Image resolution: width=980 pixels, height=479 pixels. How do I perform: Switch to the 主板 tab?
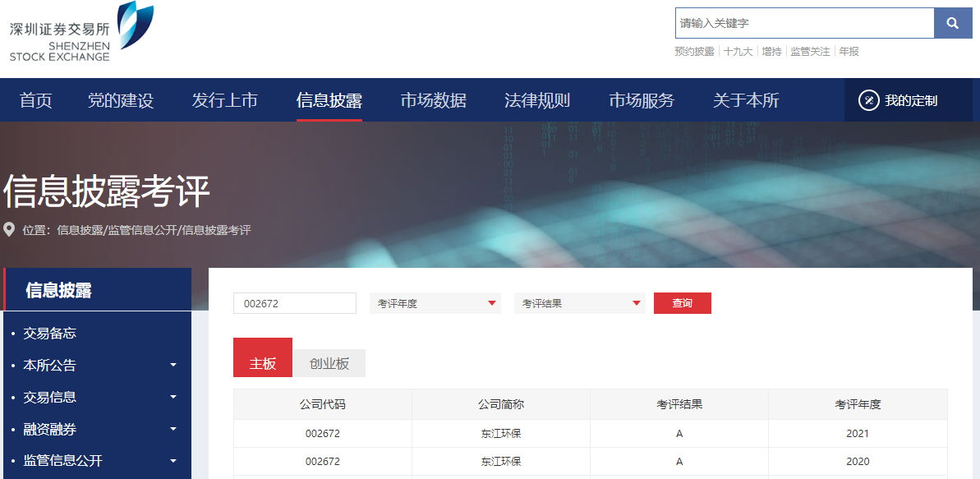coord(263,357)
